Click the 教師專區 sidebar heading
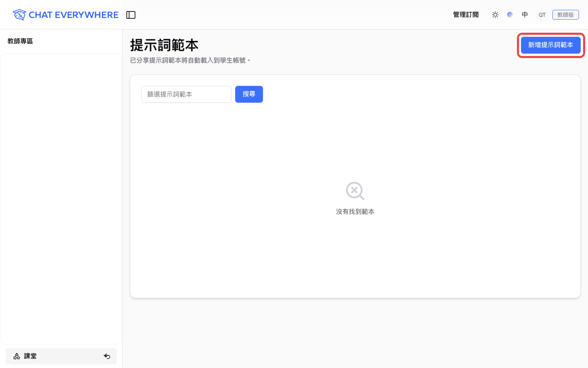Viewport: 588px width, 368px height. click(20, 41)
